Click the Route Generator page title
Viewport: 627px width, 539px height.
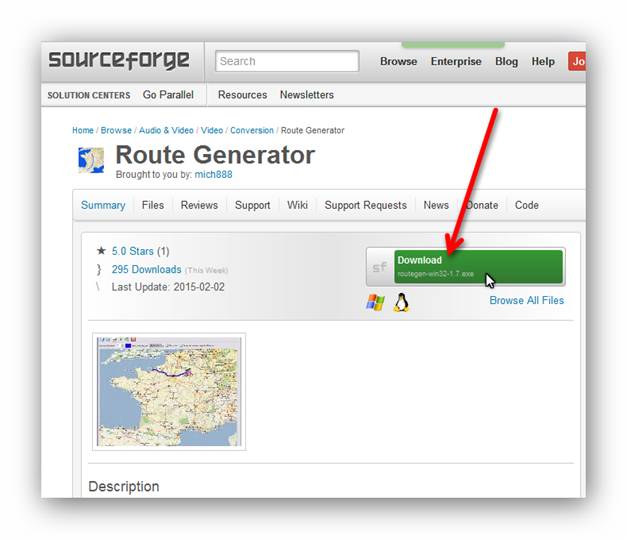point(215,155)
